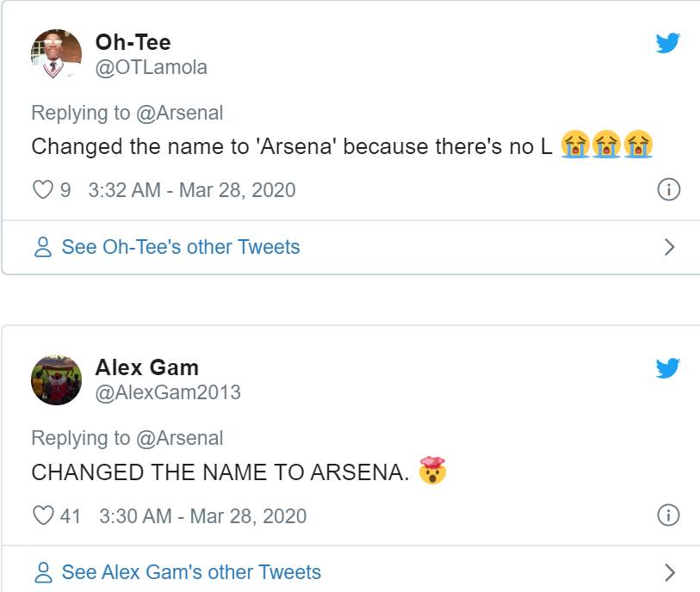Screen dimensions: 700x592
Task: Open See Alex Gam's other Tweets link
Action: click(x=191, y=572)
